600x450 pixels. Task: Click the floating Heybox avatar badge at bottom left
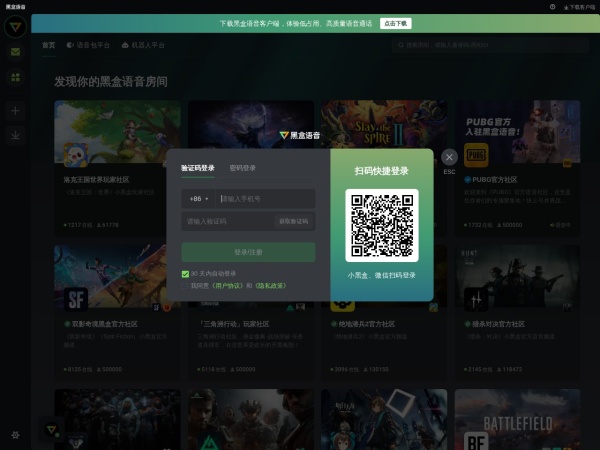52,429
